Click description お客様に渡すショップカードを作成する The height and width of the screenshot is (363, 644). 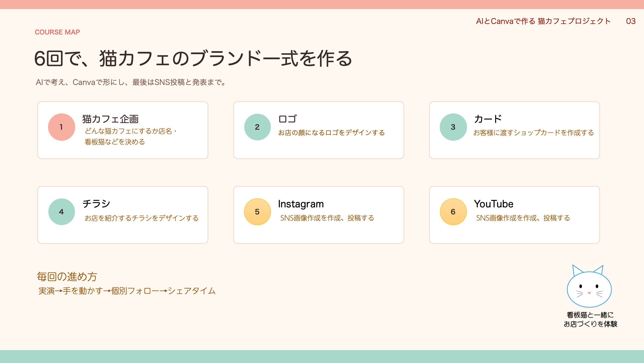pyautogui.click(x=534, y=133)
